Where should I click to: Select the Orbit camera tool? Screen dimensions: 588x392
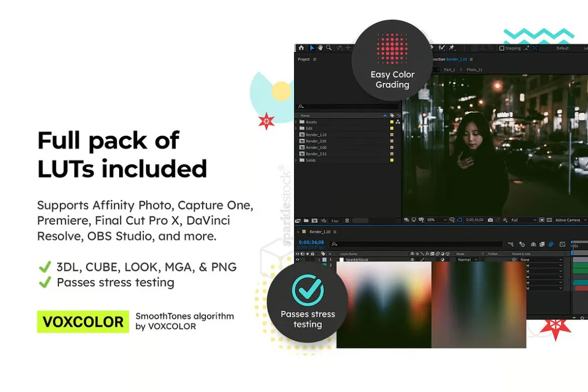(340, 48)
